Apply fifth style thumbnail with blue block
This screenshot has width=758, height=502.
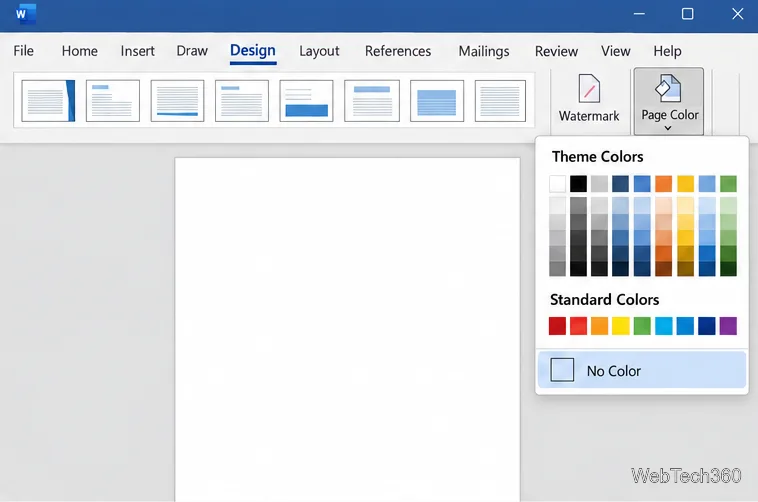coord(306,101)
